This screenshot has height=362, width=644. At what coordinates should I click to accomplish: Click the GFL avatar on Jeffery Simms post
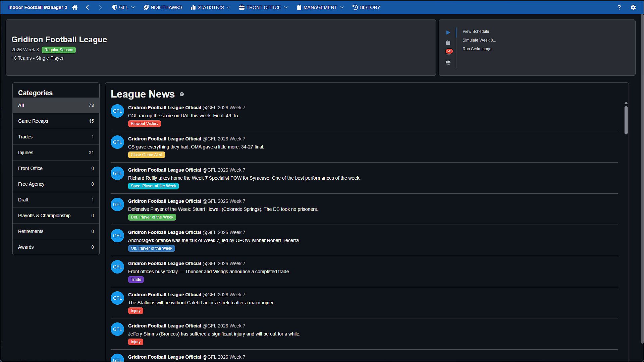tap(117, 329)
